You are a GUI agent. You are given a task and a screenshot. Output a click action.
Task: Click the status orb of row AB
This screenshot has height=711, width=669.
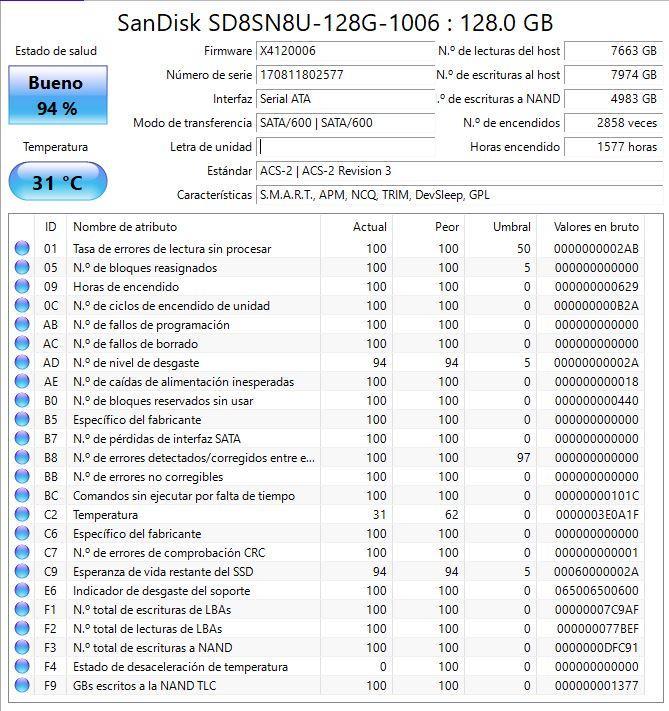(22, 325)
